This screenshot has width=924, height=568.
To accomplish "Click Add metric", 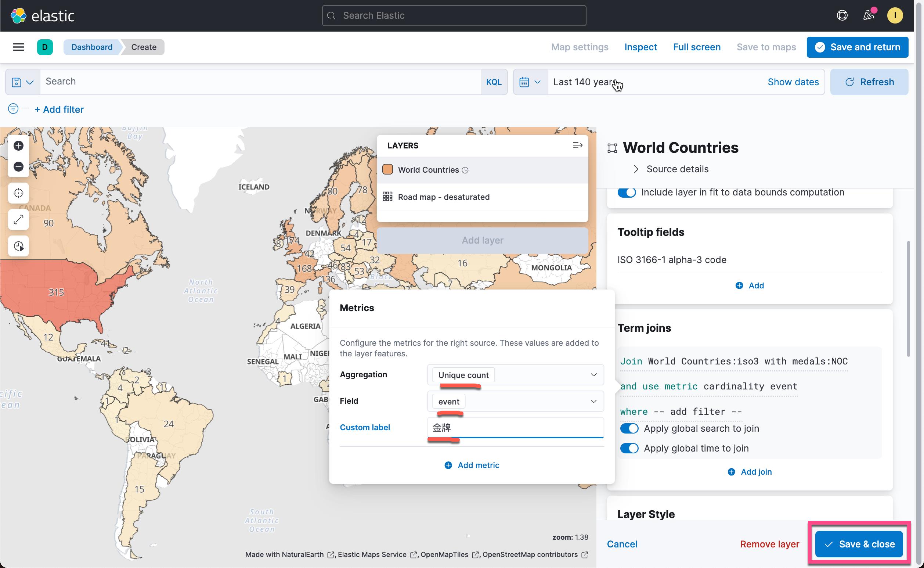I will pos(472,465).
